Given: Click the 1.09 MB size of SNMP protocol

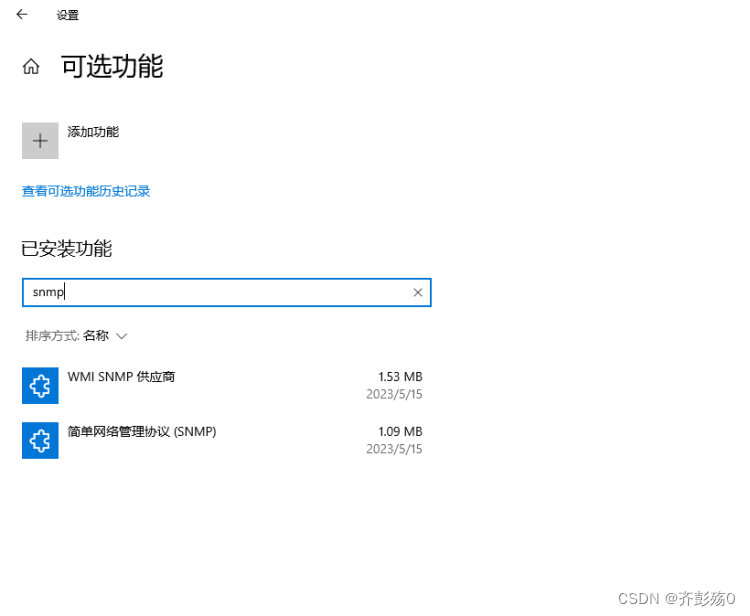Looking at the screenshot, I should point(399,432).
